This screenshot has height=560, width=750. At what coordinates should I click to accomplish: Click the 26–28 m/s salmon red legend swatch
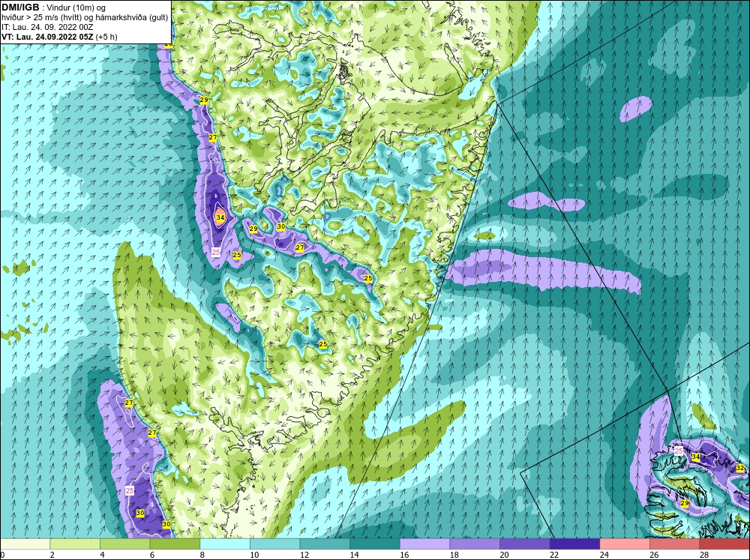(x=675, y=544)
